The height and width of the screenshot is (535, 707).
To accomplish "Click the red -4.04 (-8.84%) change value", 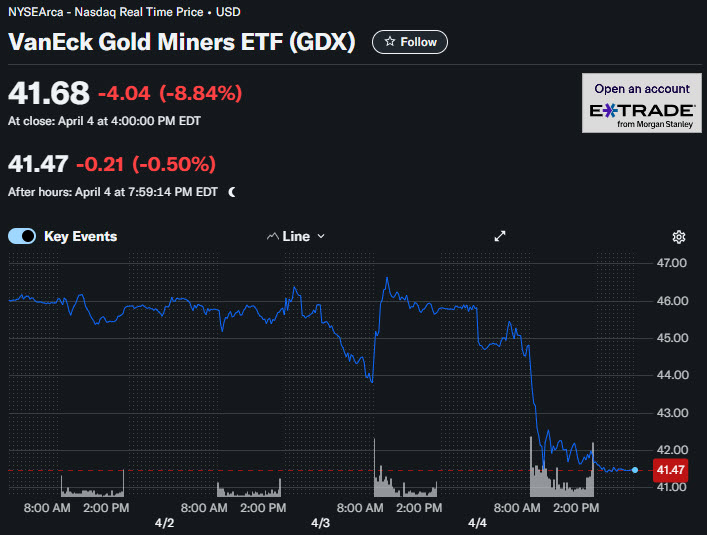I will coord(170,94).
